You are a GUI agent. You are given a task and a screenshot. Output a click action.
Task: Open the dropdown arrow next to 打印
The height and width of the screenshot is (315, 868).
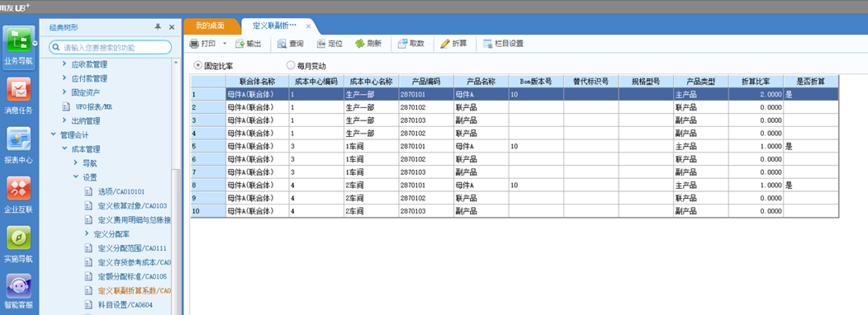[x=225, y=43]
